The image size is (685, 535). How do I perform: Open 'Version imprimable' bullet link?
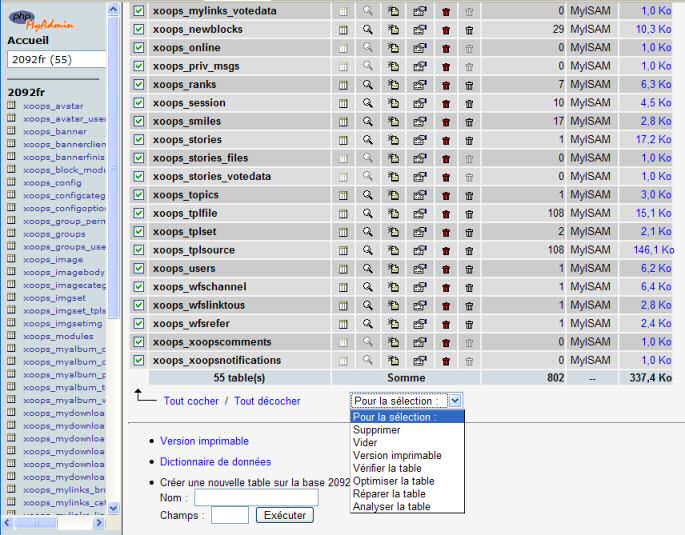click(x=204, y=441)
